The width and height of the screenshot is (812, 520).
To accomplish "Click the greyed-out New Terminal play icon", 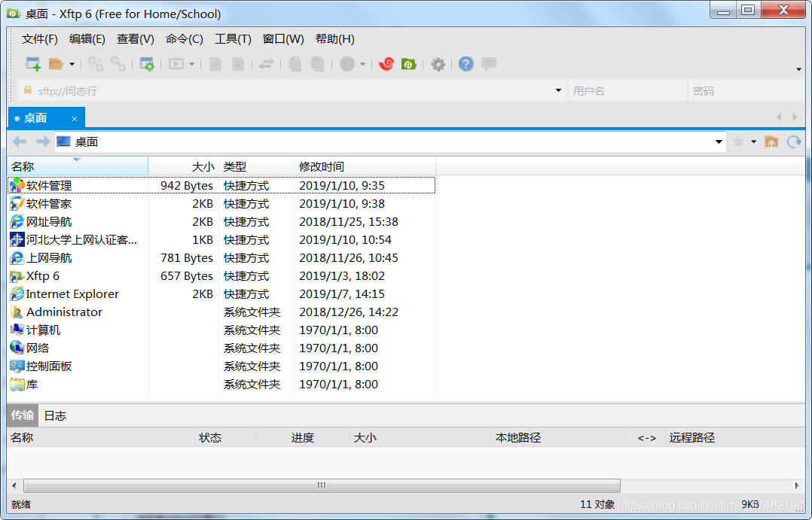I will [176, 64].
